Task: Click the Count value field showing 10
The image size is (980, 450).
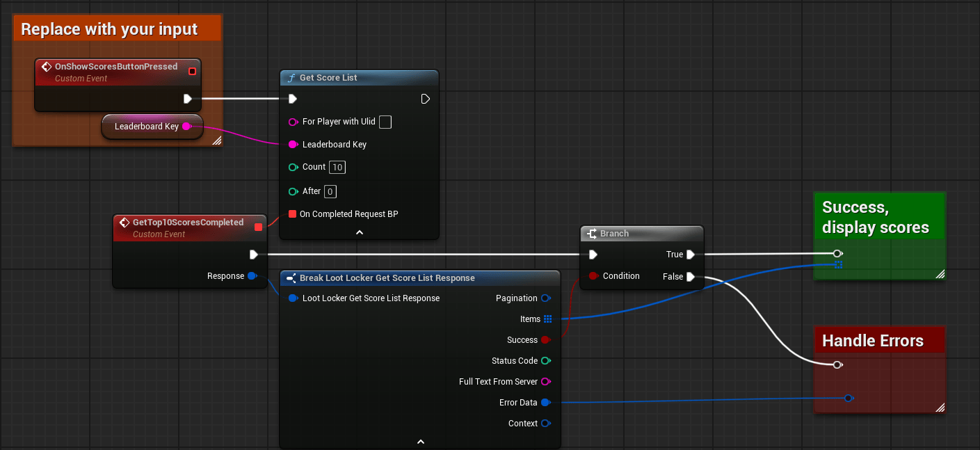Action: (x=337, y=168)
